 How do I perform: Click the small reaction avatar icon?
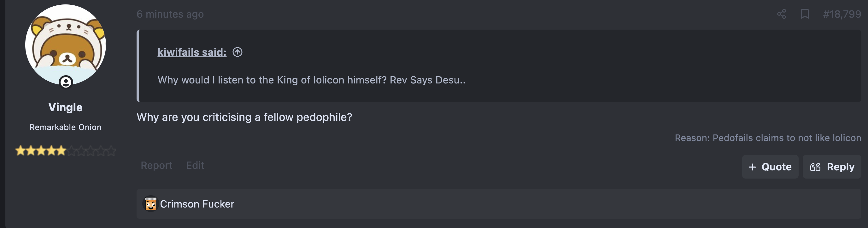151,204
